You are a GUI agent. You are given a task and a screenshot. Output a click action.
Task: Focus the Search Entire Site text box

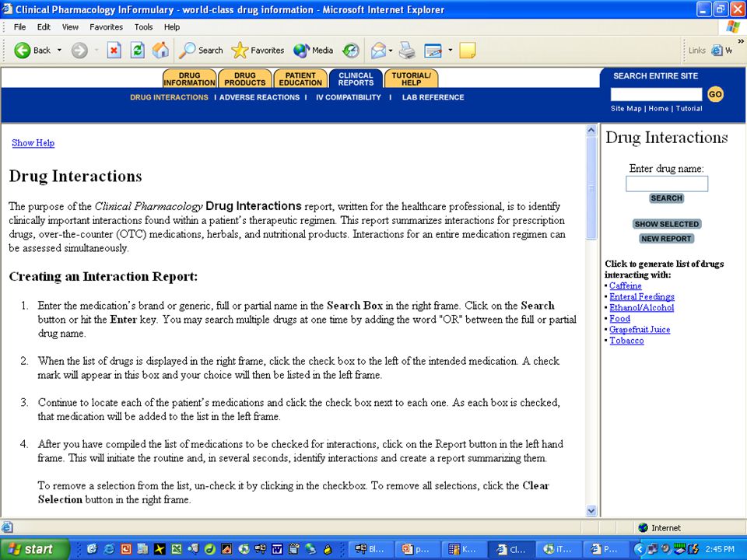coord(656,94)
